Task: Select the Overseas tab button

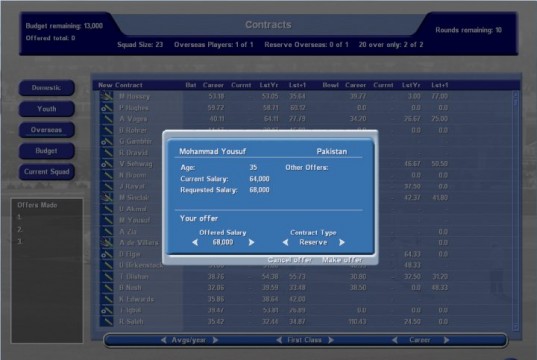Action: coord(47,130)
